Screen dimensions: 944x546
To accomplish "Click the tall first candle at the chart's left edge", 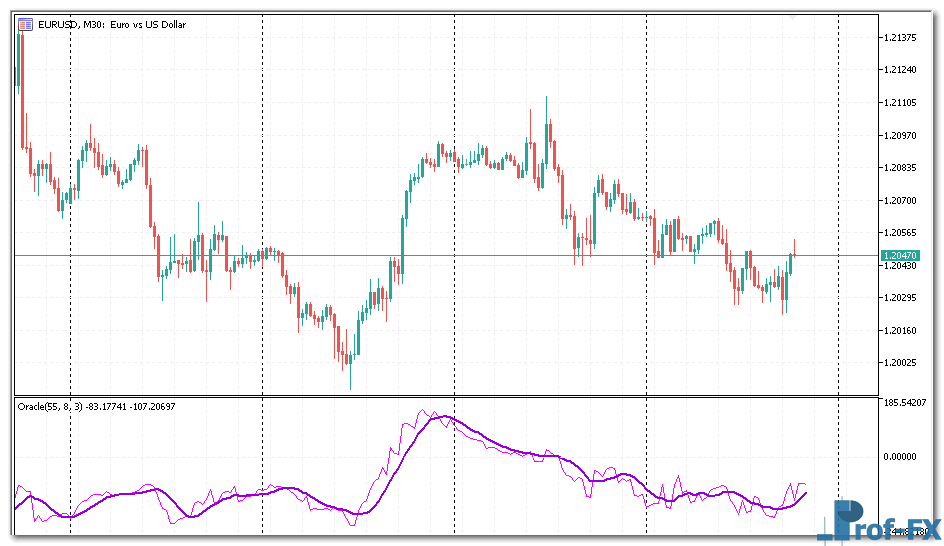I will (x=19, y=60).
